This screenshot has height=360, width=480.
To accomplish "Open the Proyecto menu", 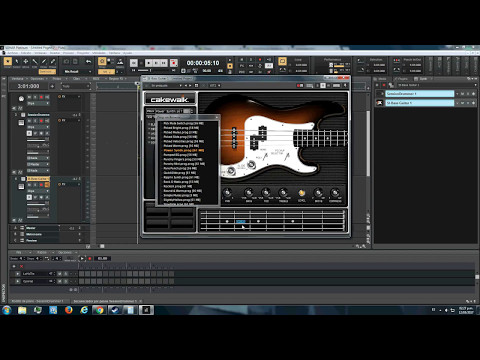I will point(83,53).
